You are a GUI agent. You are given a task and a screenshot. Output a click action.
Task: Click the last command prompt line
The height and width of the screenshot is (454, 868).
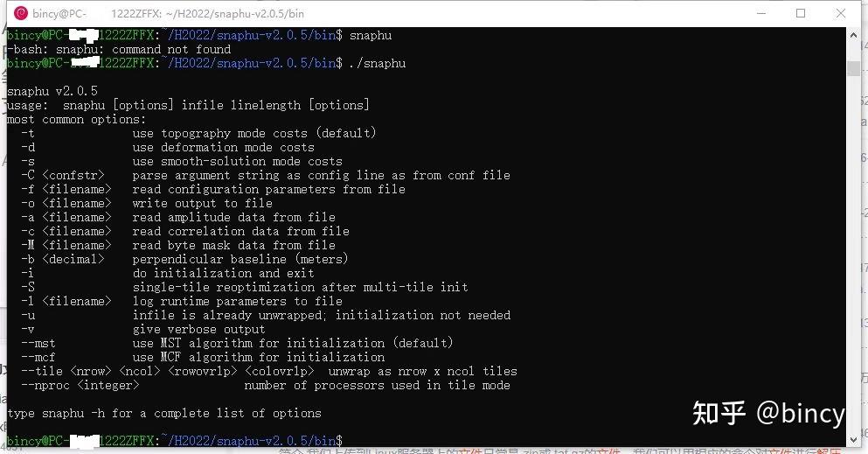pos(175,440)
